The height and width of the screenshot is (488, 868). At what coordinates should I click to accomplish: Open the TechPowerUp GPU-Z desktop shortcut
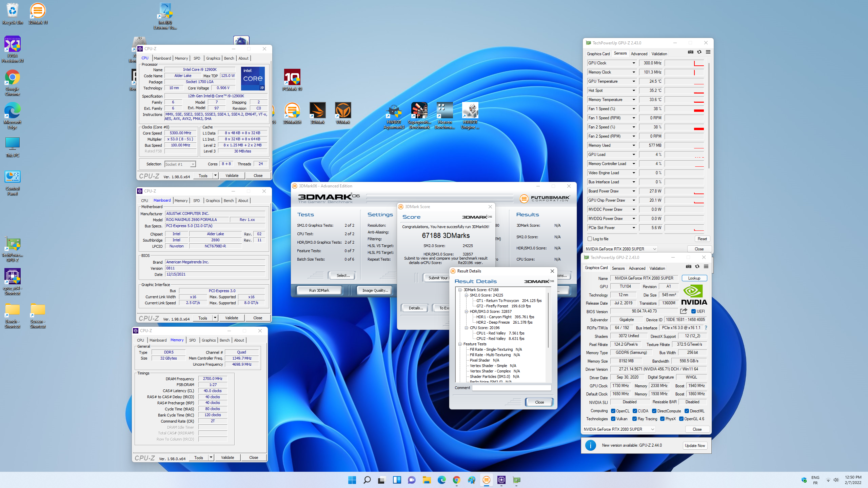13,249
